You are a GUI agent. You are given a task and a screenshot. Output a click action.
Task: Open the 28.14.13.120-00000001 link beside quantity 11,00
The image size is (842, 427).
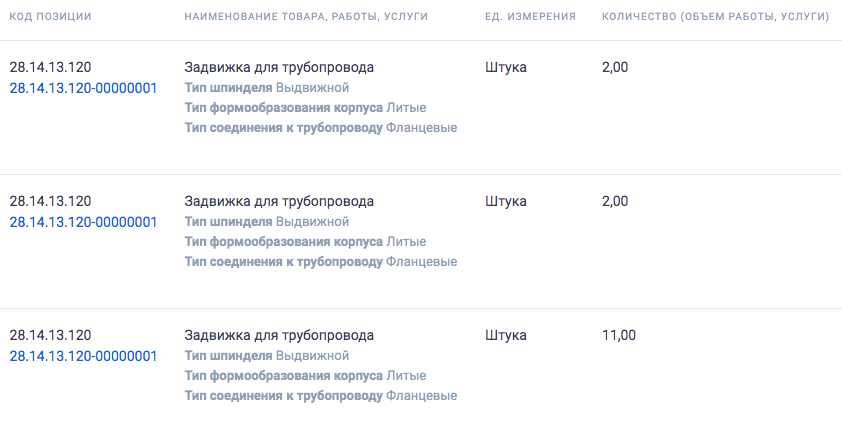[83, 356]
